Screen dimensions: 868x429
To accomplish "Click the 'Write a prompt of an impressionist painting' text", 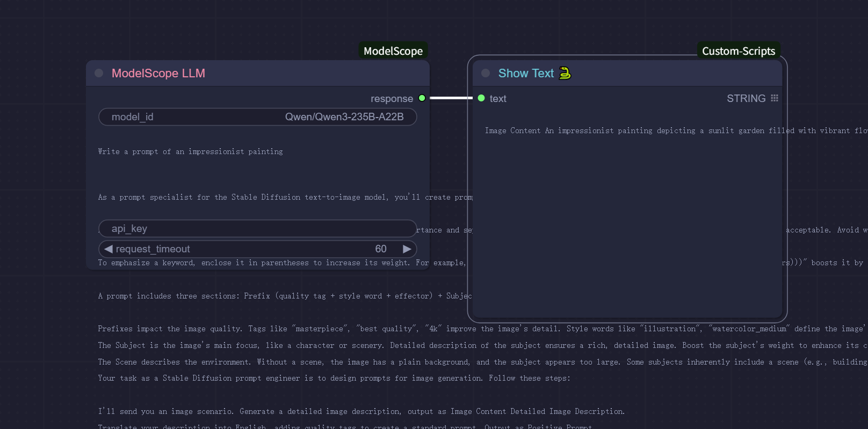I will click(190, 152).
